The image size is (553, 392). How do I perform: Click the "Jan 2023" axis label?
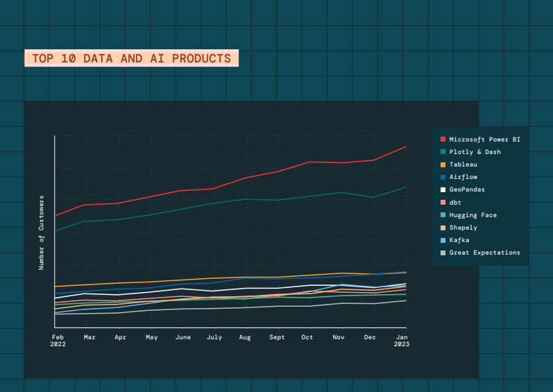402,341
